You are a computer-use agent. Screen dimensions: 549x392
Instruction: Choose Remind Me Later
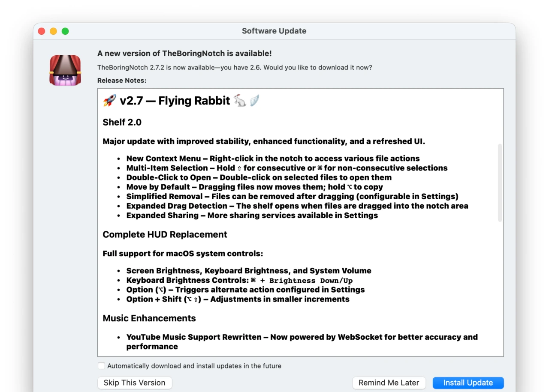(389, 383)
